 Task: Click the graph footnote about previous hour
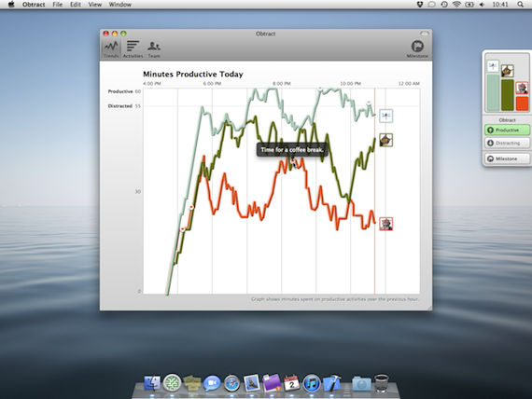click(335, 299)
